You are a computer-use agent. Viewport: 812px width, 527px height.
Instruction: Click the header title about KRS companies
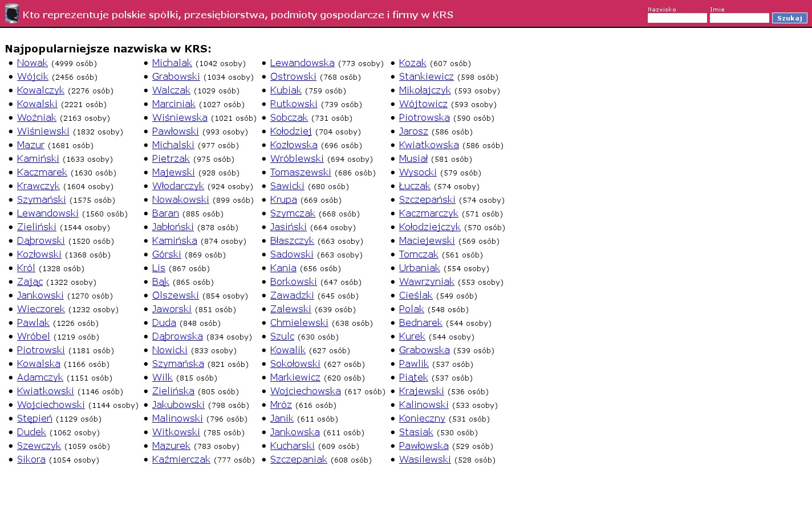click(x=238, y=15)
